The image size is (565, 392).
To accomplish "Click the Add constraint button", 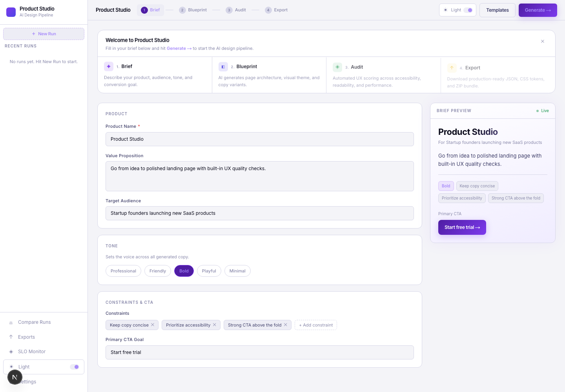I will [316, 325].
